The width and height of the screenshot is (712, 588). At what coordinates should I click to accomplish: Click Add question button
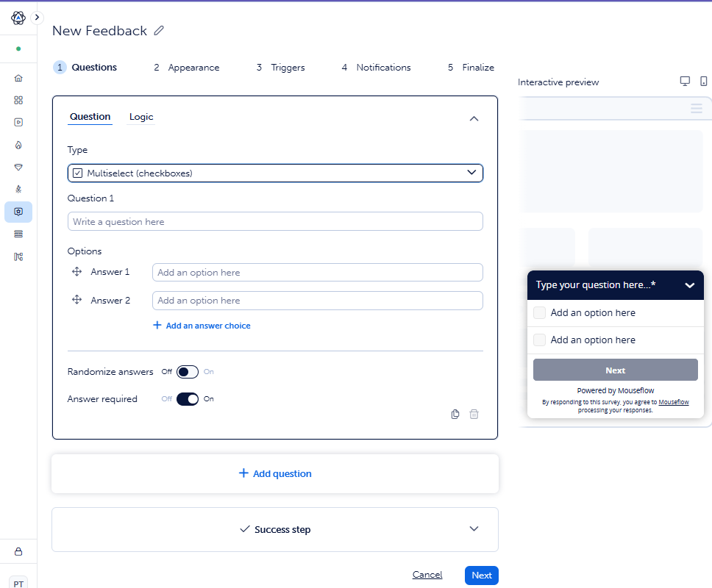pyautogui.click(x=275, y=473)
